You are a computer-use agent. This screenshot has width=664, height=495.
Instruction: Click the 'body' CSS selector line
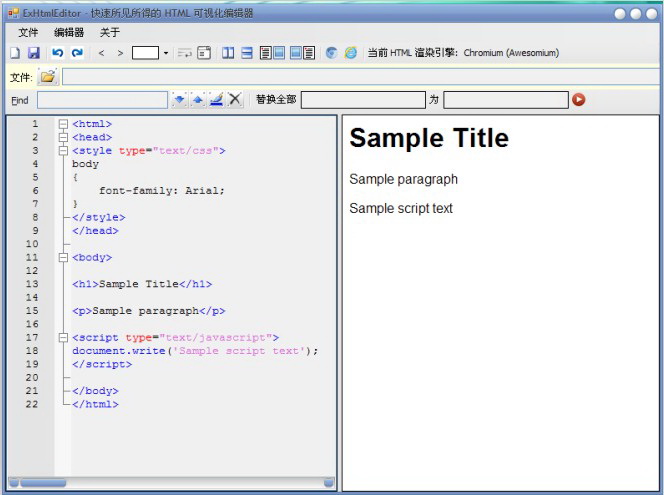point(85,164)
